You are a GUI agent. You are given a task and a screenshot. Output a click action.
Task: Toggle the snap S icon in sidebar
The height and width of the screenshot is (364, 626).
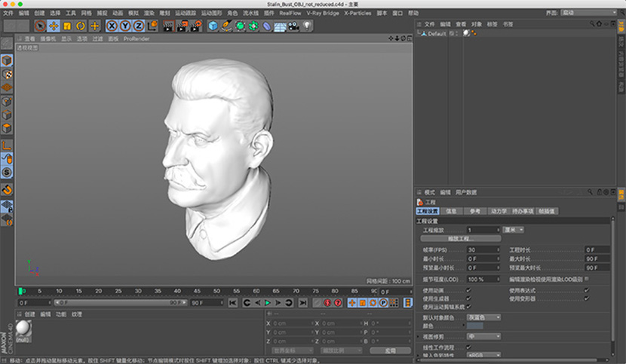7,173
